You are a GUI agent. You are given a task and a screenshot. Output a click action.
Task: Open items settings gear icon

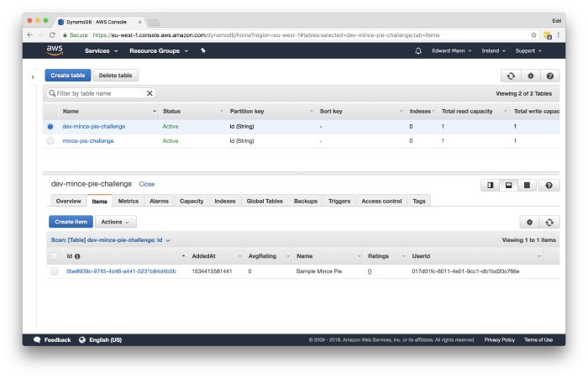(529, 222)
